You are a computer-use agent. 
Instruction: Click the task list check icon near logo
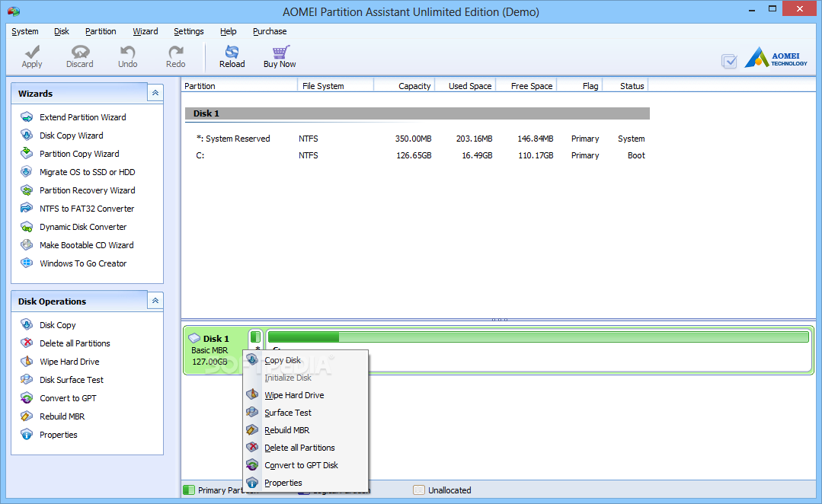click(729, 62)
